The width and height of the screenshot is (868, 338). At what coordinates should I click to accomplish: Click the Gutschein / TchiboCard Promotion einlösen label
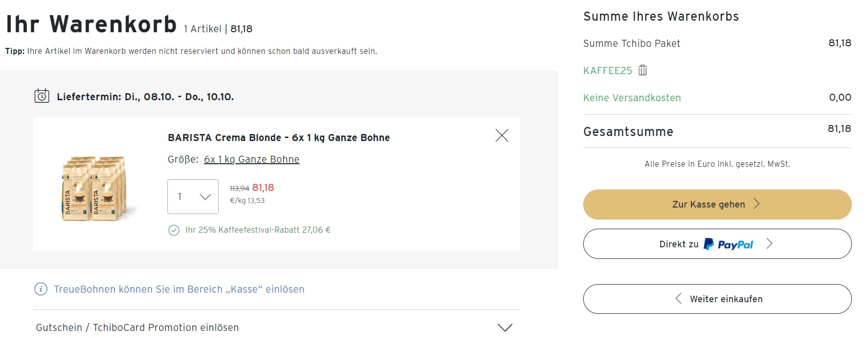click(137, 327)
